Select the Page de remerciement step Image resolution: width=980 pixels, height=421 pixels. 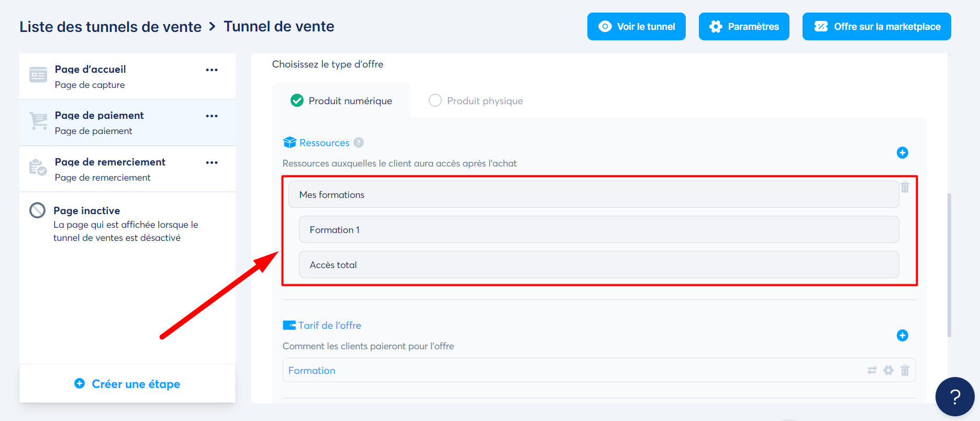tap(109, 162)
